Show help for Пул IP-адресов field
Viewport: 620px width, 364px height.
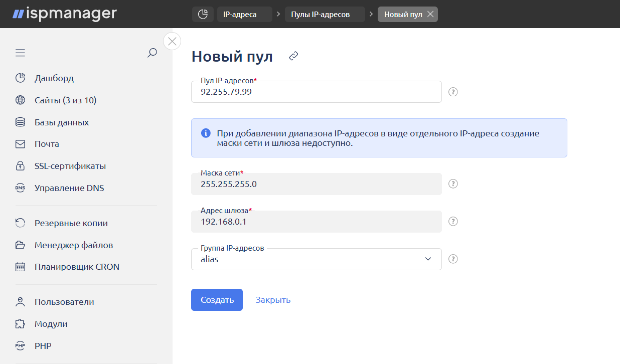[453, 92]
